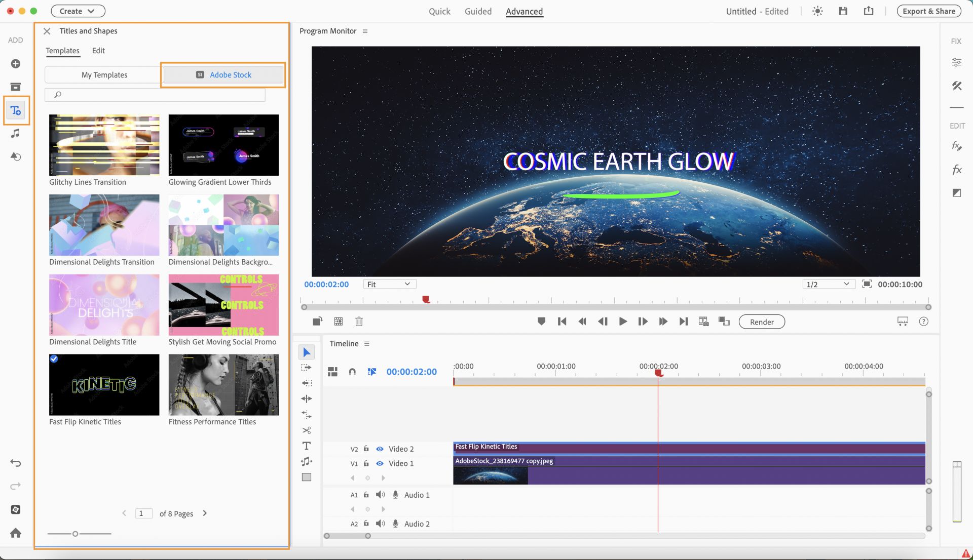The height and width of the screenshot is (560, 973).
Task: Select the Razor scissors tool
Action: click(x=307, y=430)
